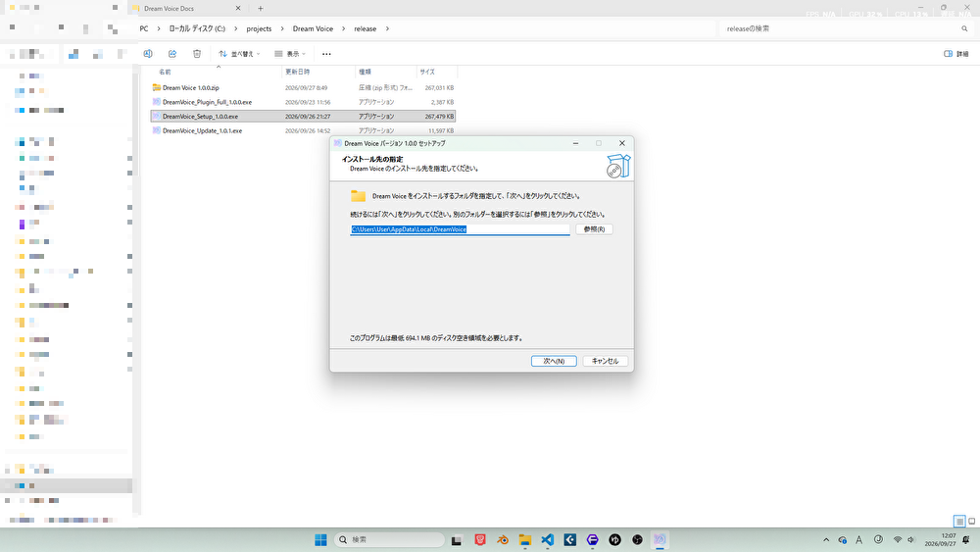Click the Delete trash icon in Explorer toolbar

197,54
